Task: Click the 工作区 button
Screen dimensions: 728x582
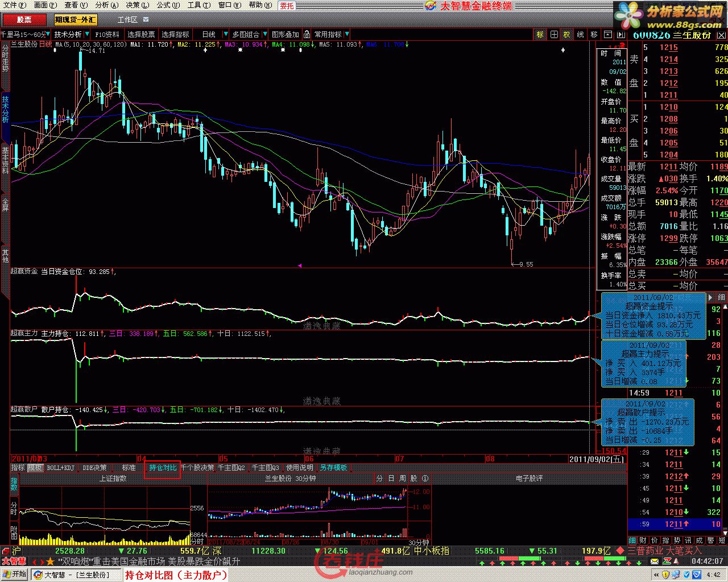Action: [127, 20]
